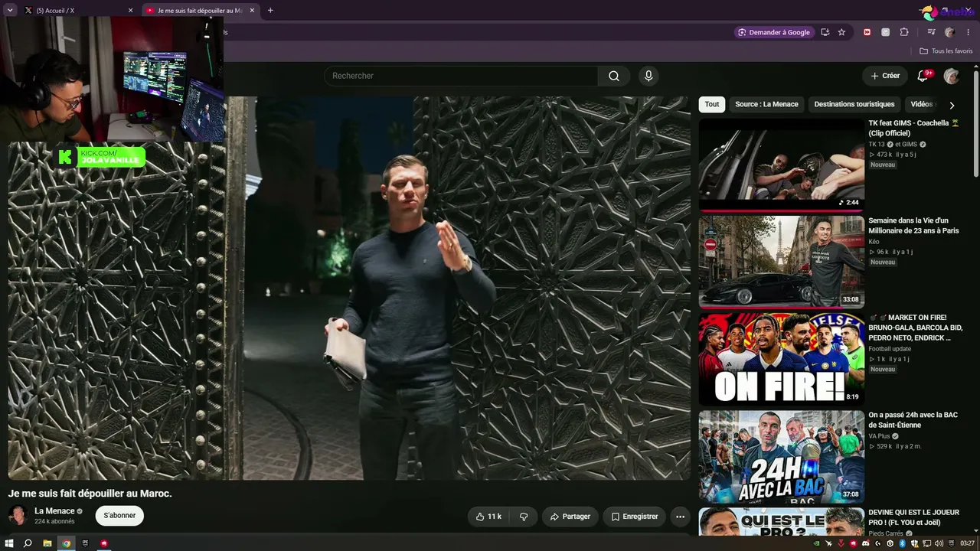Select the Destinations touristiques chip
980x551 pixels.
(854, 104)
